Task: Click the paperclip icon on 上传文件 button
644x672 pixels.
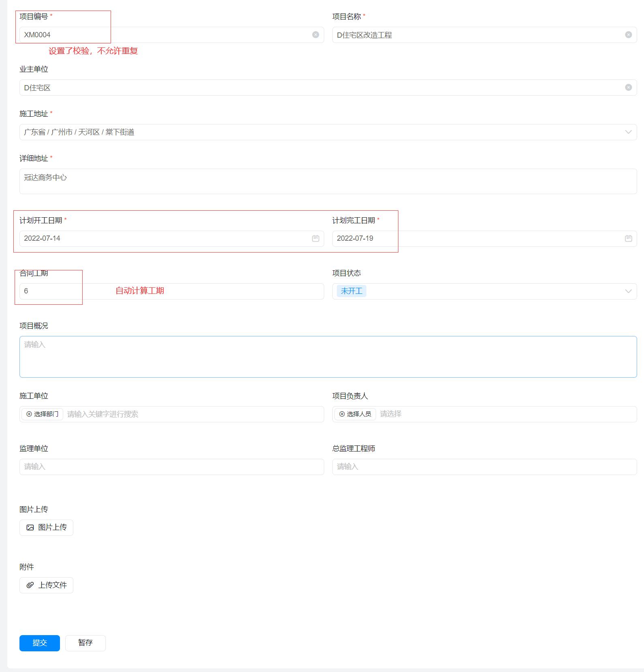Action: [30, 585]
